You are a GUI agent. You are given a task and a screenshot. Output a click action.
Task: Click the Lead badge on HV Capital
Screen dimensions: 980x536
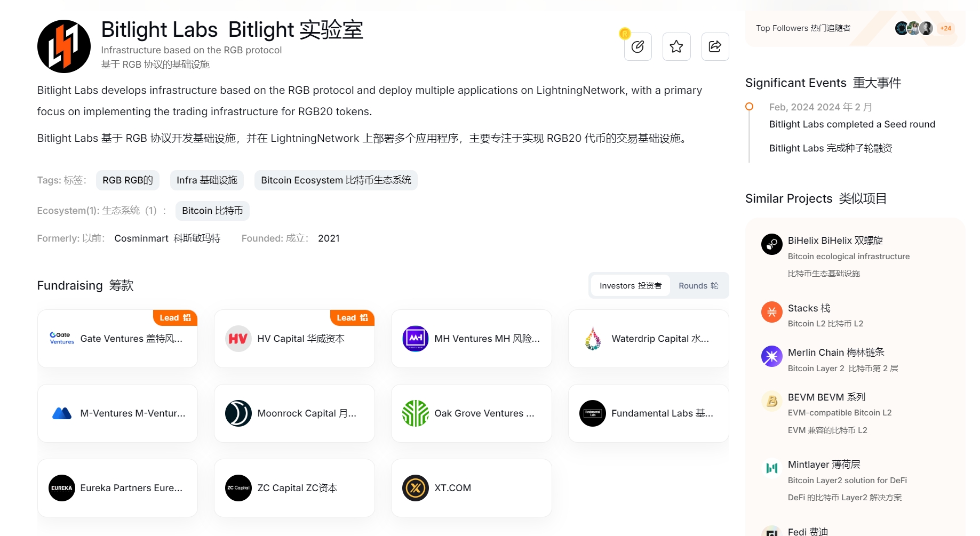tap(352, 318)
